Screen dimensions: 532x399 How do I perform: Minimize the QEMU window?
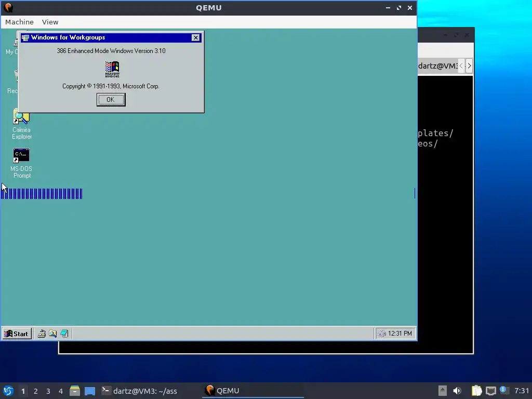pyautogui.click(x=388, y=8)
